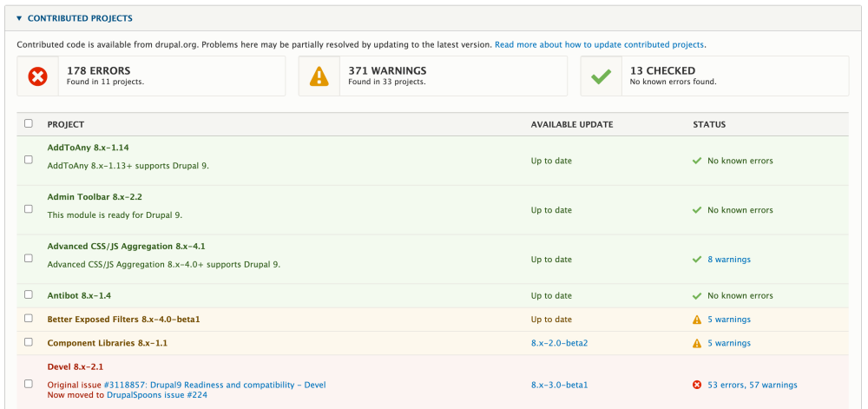Viewport: 868px width, 409px height.
Task: Click the warning triangle icon in the Component Libraries row
Action: [697, 343]
